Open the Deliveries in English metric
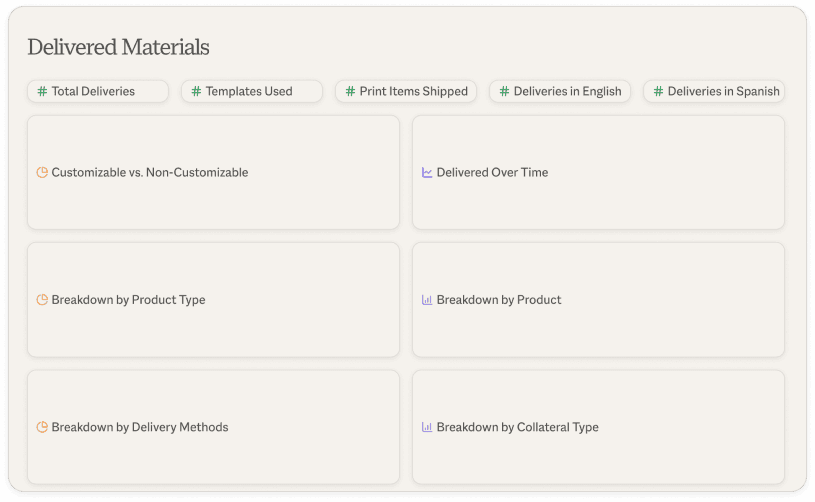The image size is (815, 502). tap(560, 91)
